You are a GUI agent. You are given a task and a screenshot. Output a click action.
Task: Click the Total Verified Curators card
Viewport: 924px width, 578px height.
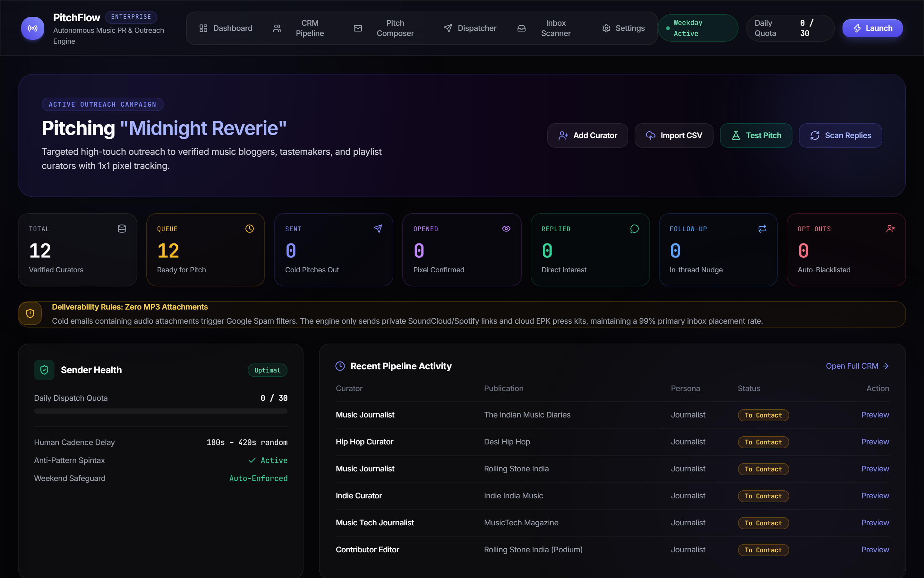78,250
